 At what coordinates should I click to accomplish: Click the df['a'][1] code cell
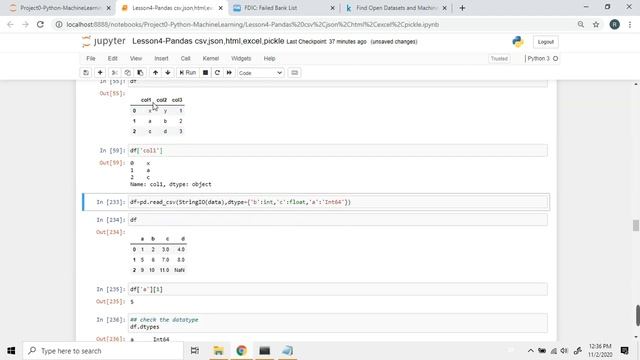click(x=338, y=289)
